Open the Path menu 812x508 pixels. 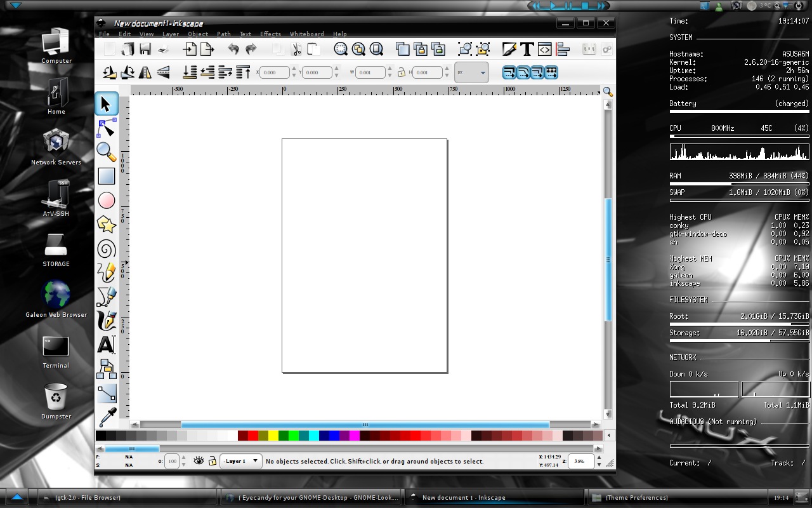point(224,34)
